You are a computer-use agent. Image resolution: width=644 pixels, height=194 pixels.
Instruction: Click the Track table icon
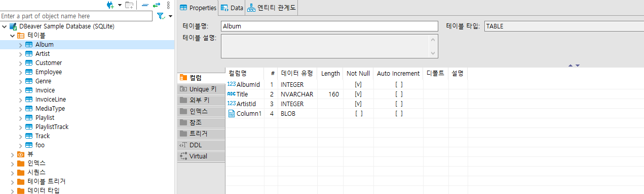[x=29, y=136]
